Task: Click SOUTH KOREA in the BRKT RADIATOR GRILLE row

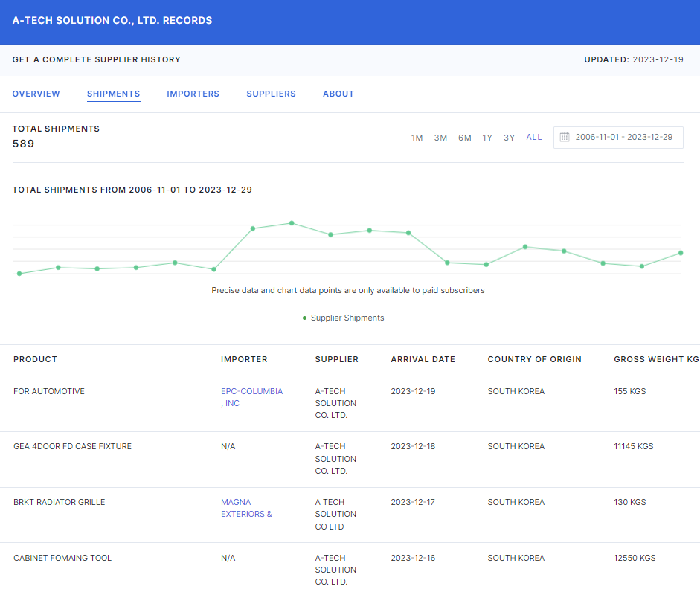Action: coord(516,502)
